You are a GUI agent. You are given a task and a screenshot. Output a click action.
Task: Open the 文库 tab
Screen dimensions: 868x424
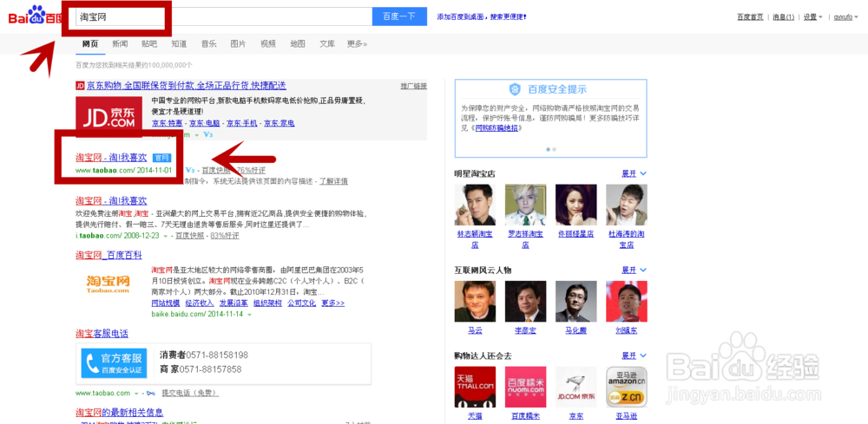click(327, 43)
